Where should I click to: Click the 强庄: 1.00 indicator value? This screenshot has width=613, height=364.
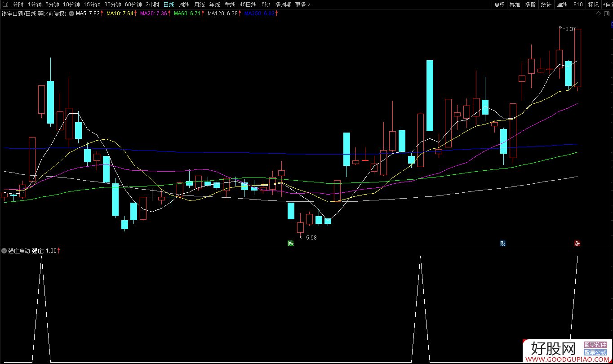tap(44, 251)
